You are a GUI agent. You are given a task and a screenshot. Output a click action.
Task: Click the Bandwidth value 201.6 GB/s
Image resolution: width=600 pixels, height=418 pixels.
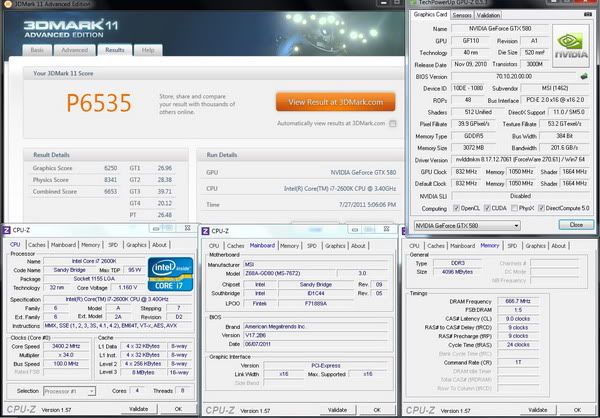click(x=564, y=147)
